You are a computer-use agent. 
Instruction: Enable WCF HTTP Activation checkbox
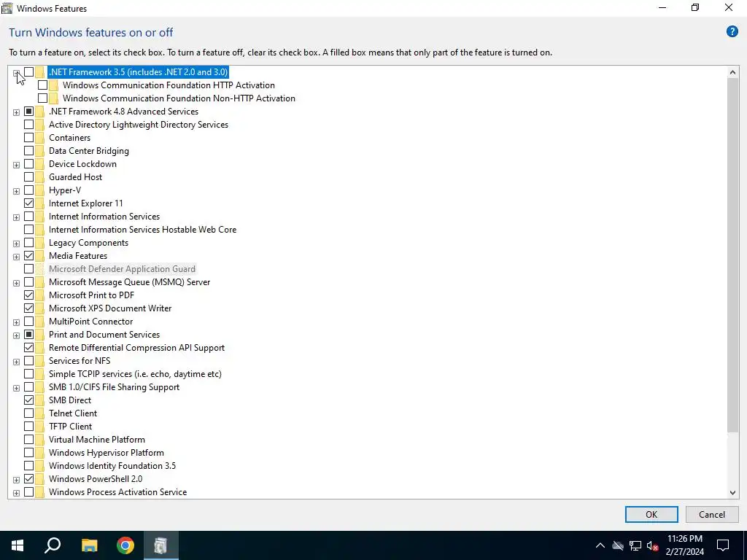click(43, 85)
